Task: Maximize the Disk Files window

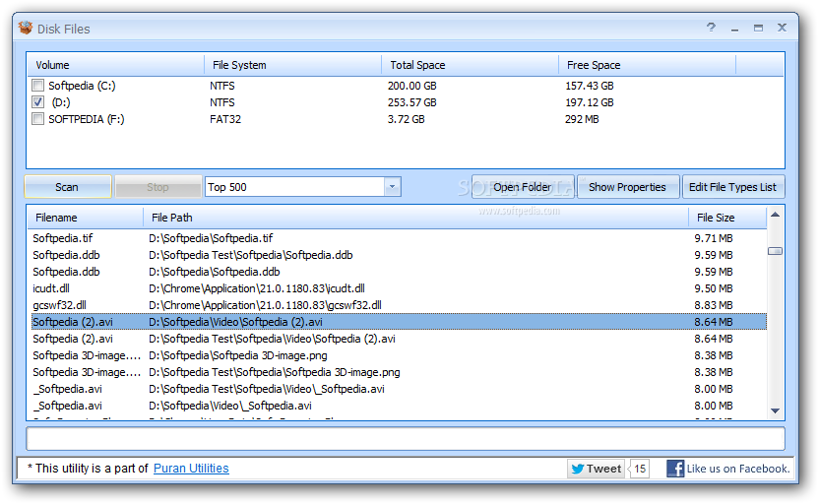Action: [758, 28]
